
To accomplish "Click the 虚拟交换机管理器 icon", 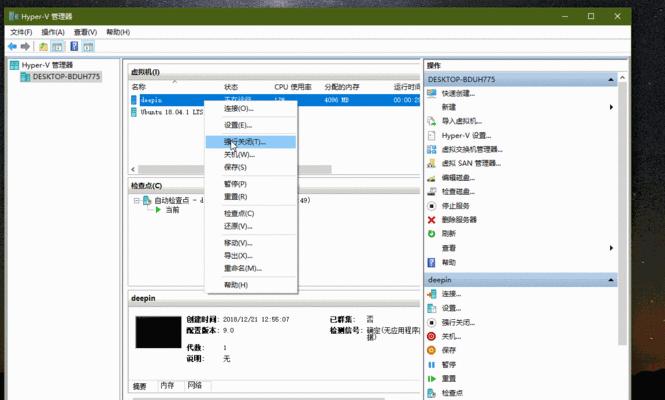I will point(432,149).
